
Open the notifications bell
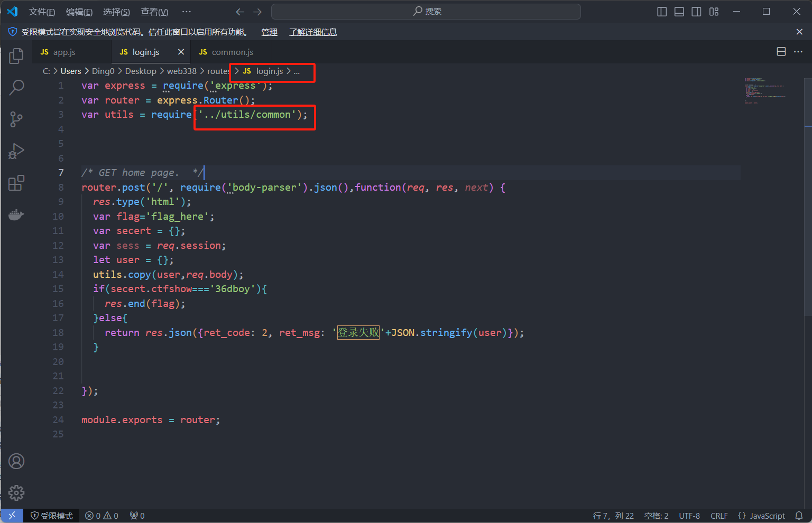[x=799, y=516]
